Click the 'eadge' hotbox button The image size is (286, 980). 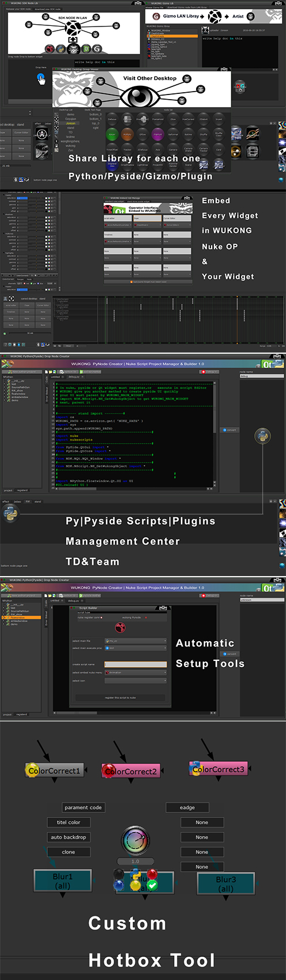187,807
